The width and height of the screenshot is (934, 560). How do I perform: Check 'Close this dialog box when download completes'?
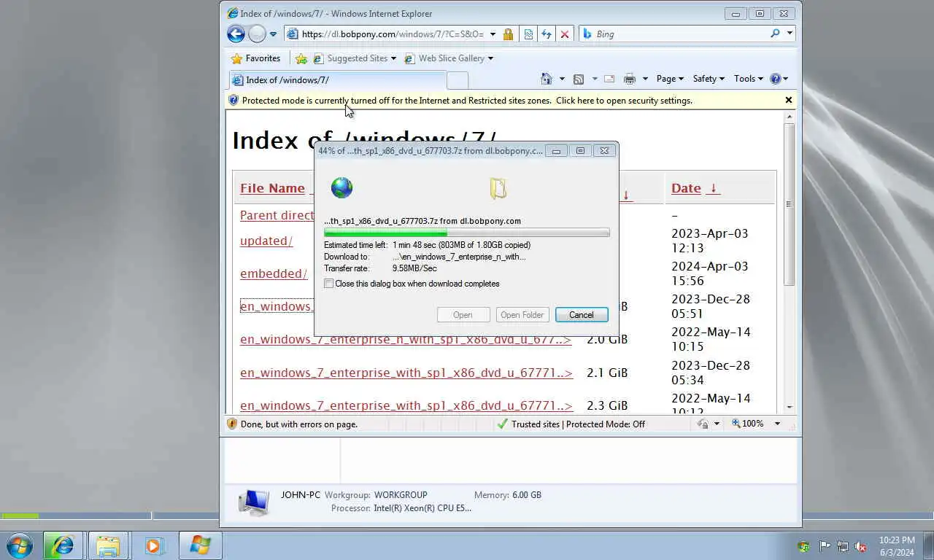pyautogui.click(x=329, y=284)
